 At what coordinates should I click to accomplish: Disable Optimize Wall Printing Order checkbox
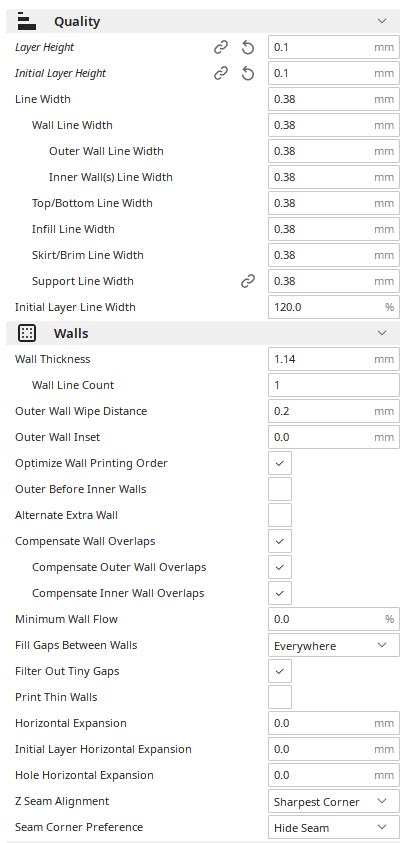click(280, 463)
